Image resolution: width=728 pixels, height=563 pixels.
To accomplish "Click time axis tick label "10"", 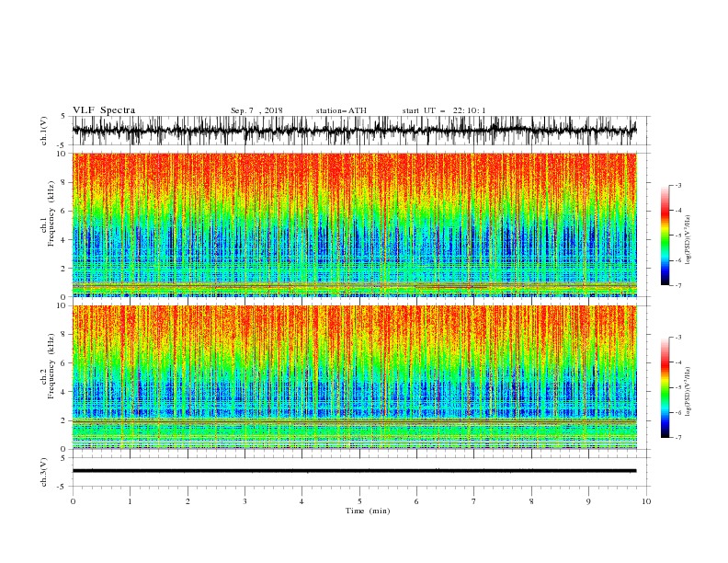I will 646,501.
